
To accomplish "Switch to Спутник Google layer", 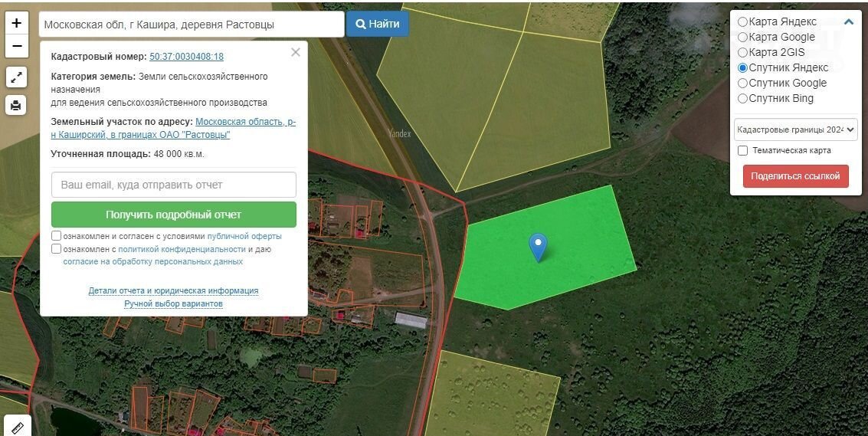I will 742,83.
